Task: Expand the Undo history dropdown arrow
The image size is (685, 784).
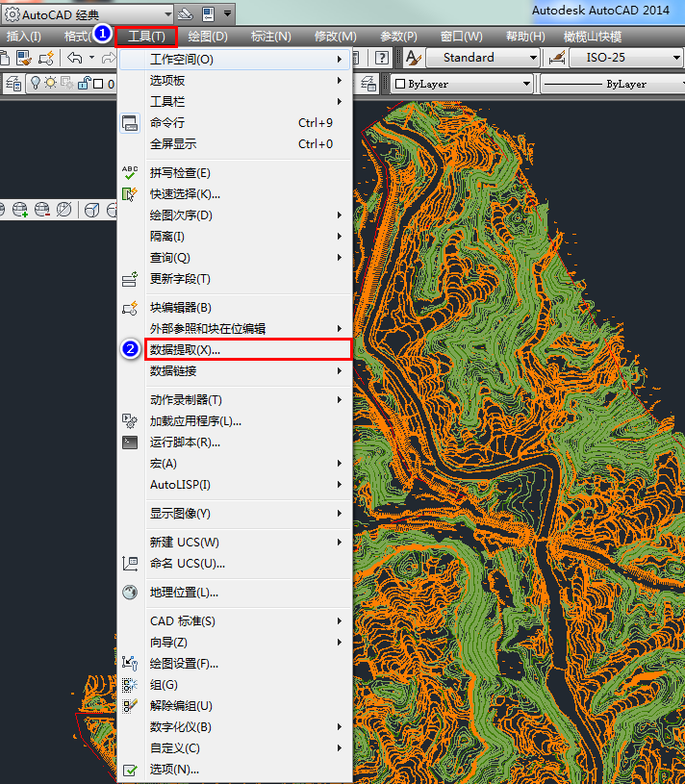Action: pos(91,58)
